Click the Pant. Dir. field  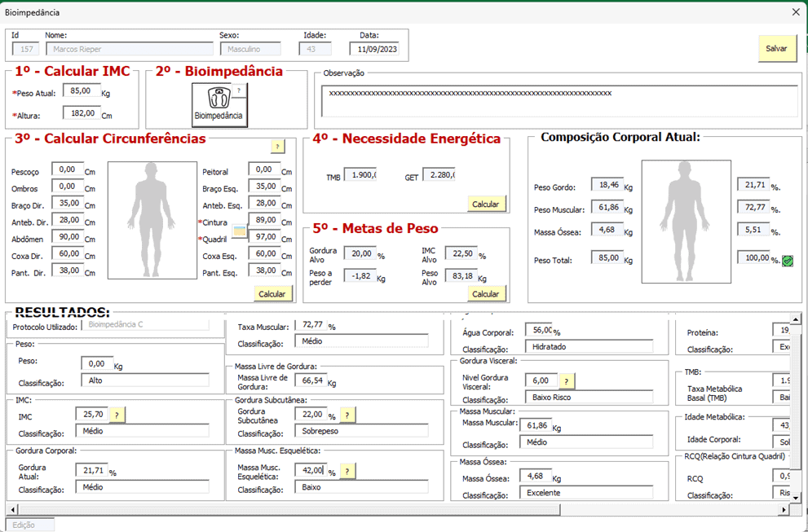pos(68,270)
